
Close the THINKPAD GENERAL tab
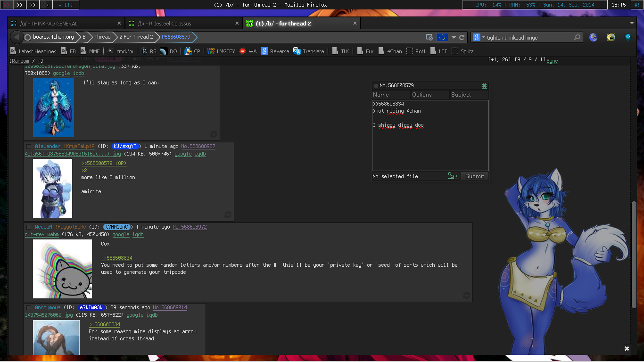point(119,23)
